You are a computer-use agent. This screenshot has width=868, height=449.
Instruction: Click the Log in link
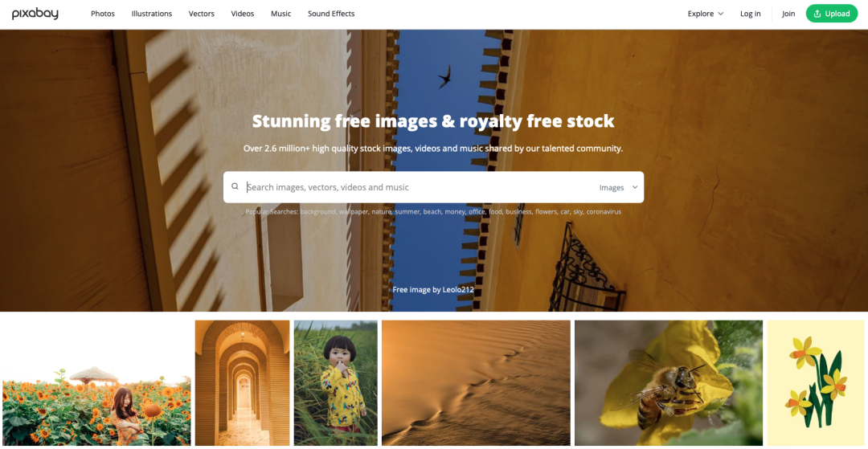click(750, 14)
